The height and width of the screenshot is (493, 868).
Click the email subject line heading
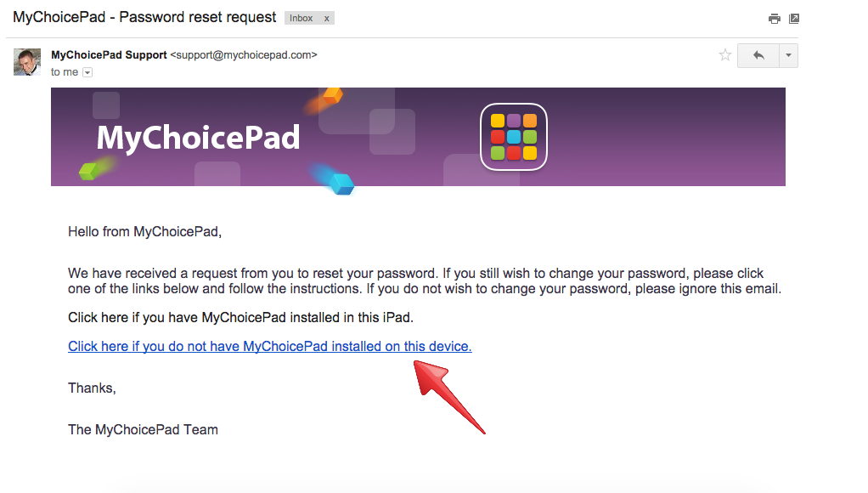[144, 17]
